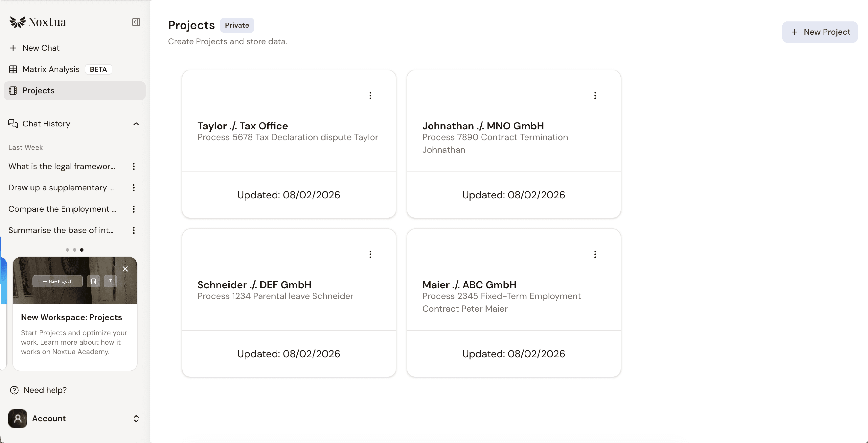
Task: Open the Projects section in sidebar
Action: coord(75,90)
